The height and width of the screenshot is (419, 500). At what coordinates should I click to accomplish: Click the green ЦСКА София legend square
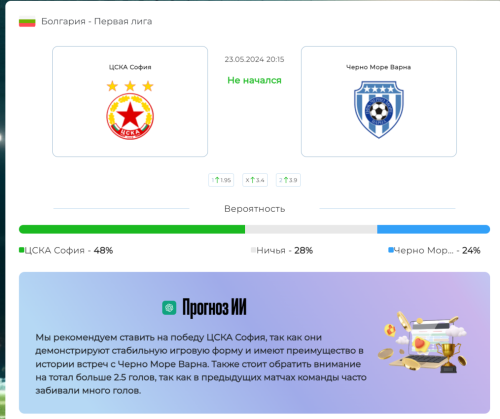click(x=22, y=250)
